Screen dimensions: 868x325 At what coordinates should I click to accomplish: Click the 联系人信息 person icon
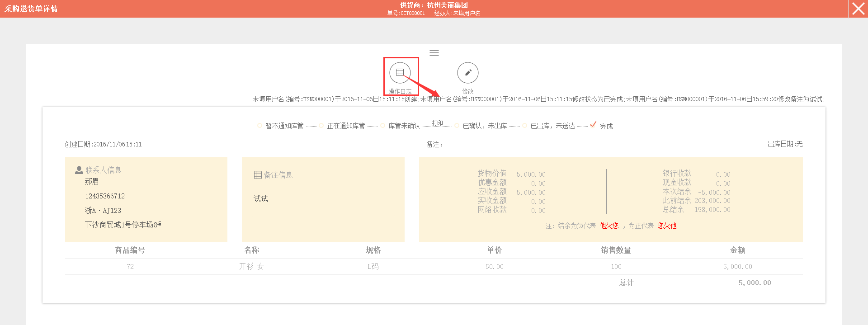79,170
